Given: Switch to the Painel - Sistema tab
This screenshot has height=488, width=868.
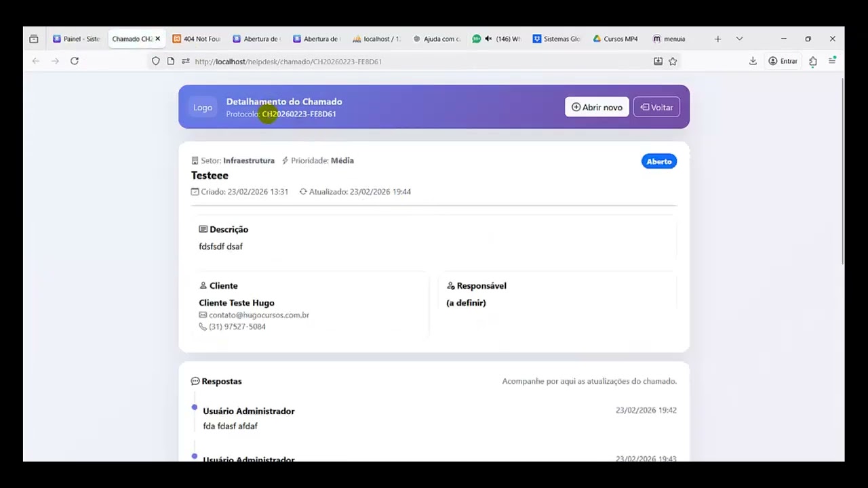Looking at the screenshot, I should click(x=77, y=39).
